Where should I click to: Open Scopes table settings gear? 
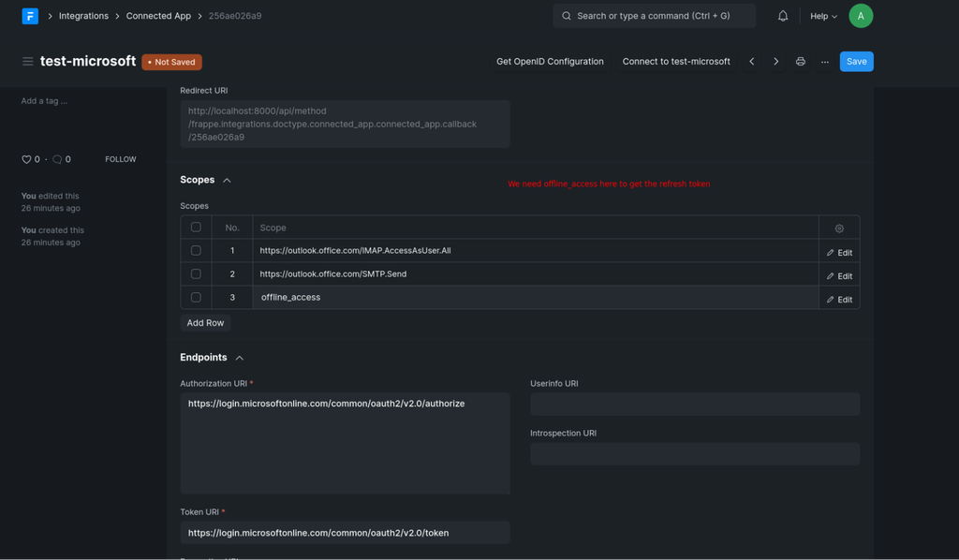coord(839,228)
